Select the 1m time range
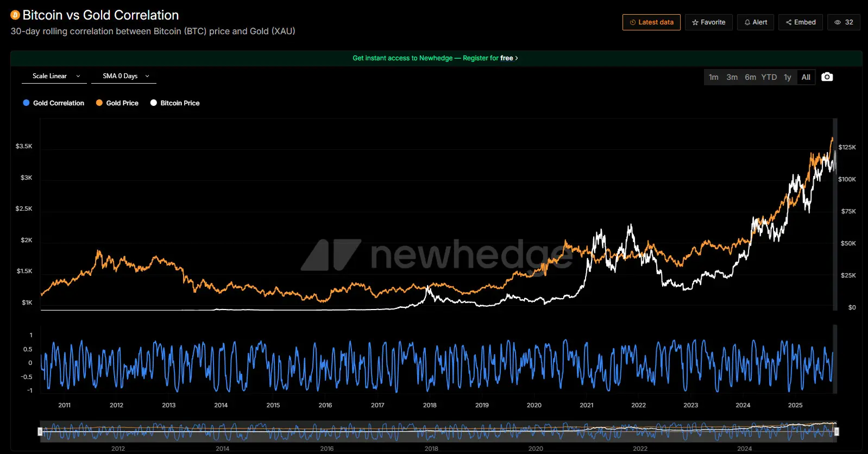 713,77
